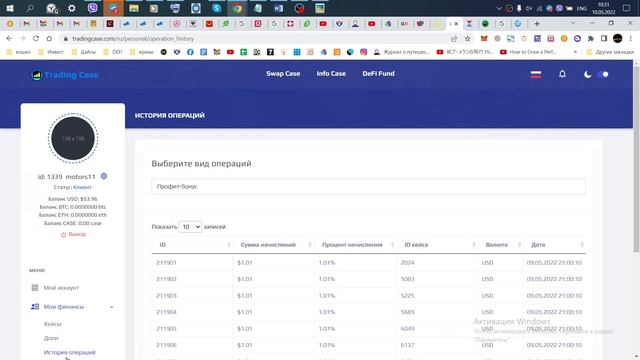Open the Профит-бонус operation type dropdown

pyautogui.click(x=368, y=187)
